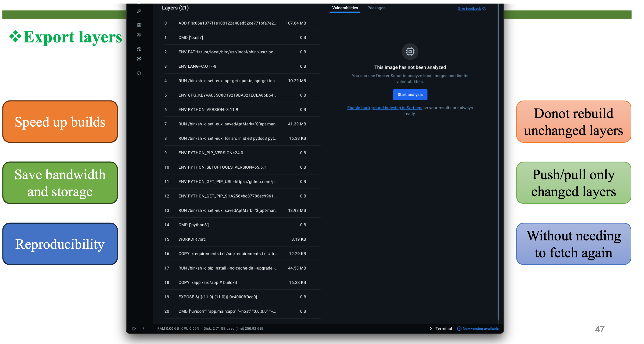The height and width of the screenshot is (344, 644).
Task: Click the Give feedback icon
Action: coord(484,9)
